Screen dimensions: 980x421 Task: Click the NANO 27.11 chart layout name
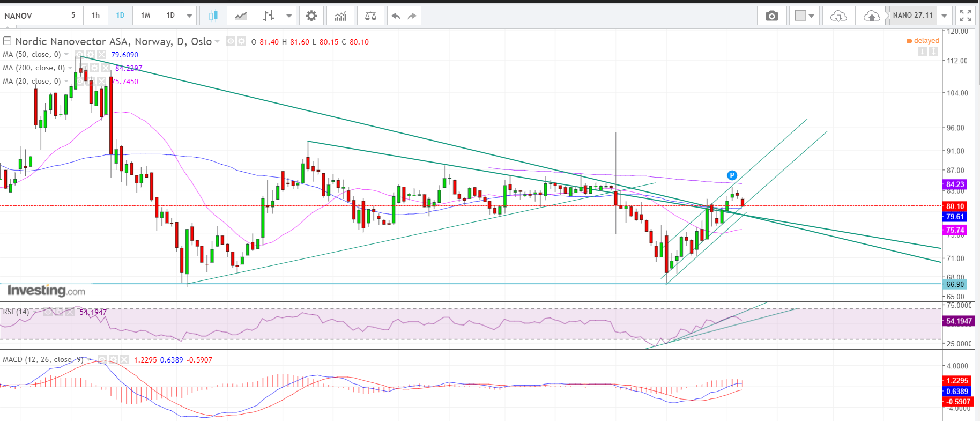pyautogui.click(x=913, y=16)
